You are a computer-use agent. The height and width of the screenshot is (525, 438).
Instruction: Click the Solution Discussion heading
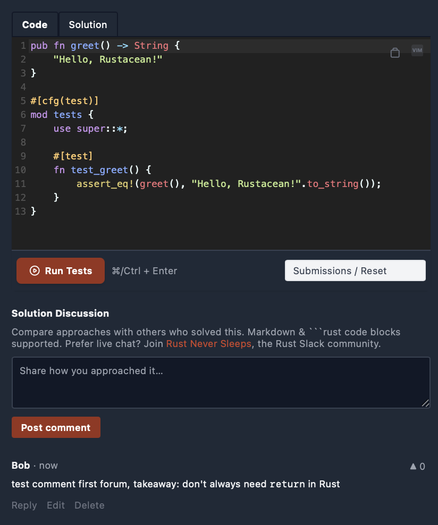60,313
